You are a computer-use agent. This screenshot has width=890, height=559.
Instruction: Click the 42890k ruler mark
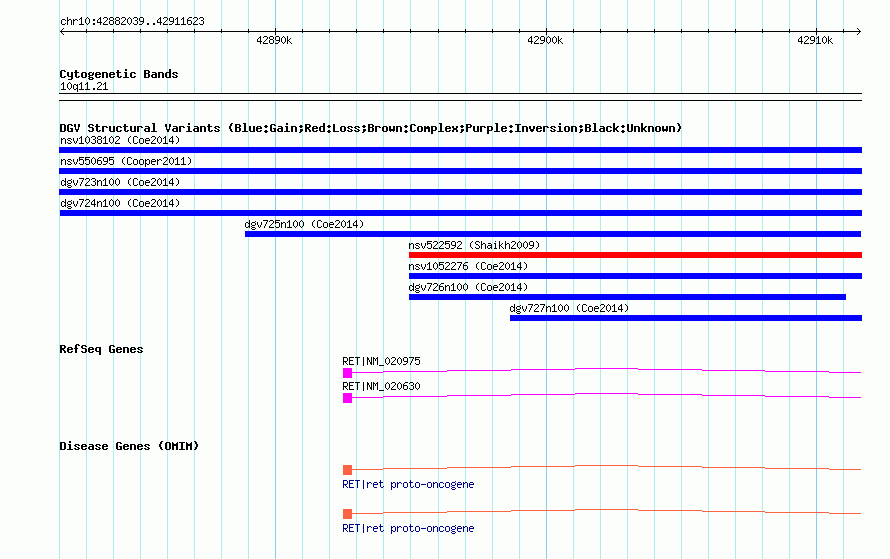pos(274,40)
